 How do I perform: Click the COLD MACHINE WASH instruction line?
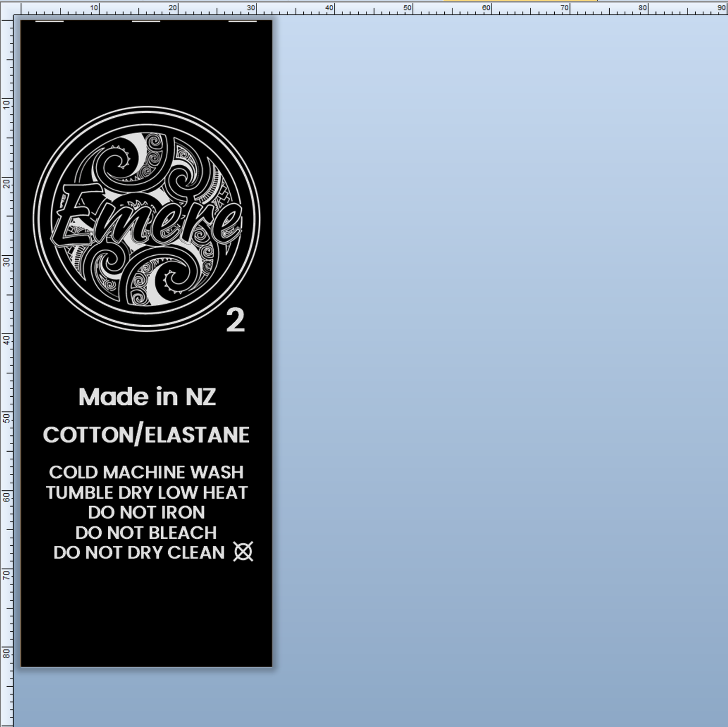(x=145, y=472)
